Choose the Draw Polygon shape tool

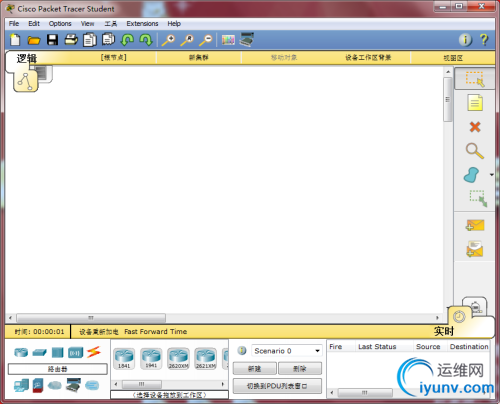tap(471, 175)
